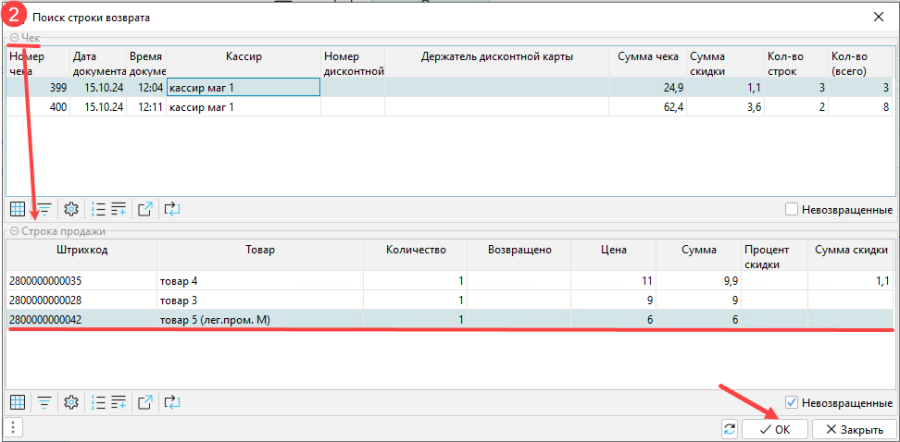The image size is (900, 442).
Task: Sort by Сумма чека column header
Action: [x=647, y=57]
